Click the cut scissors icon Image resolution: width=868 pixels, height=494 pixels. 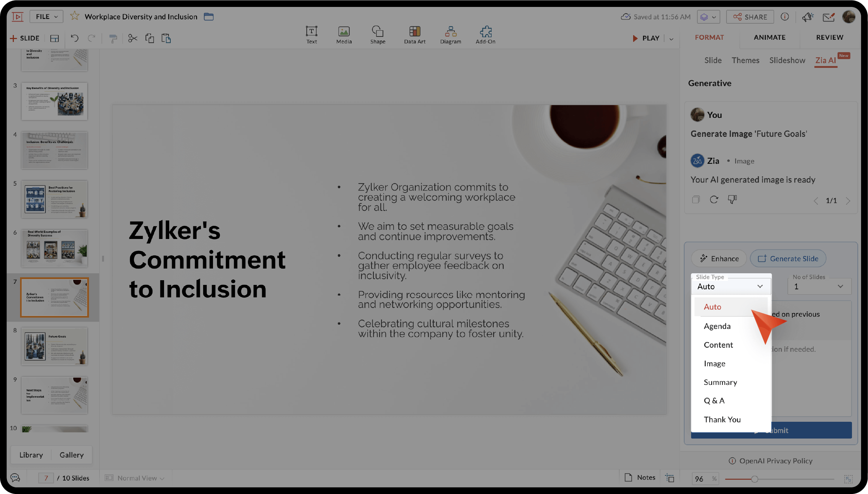[x=132, y=38]
